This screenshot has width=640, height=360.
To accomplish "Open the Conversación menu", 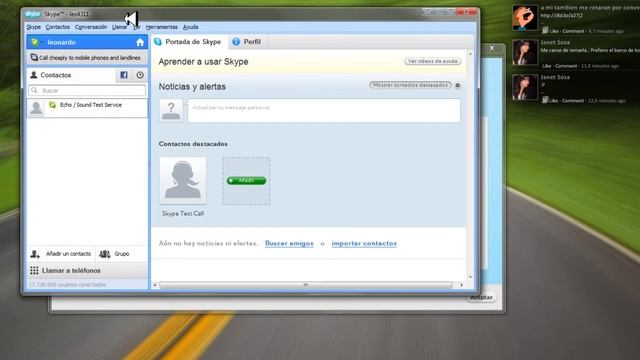I will point(91,27).
